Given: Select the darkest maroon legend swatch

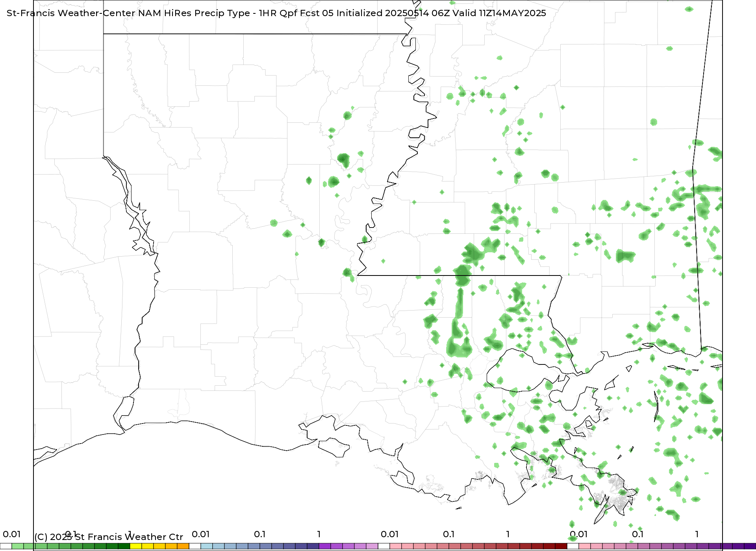Looking at the screenshot, I should point(561,546).
